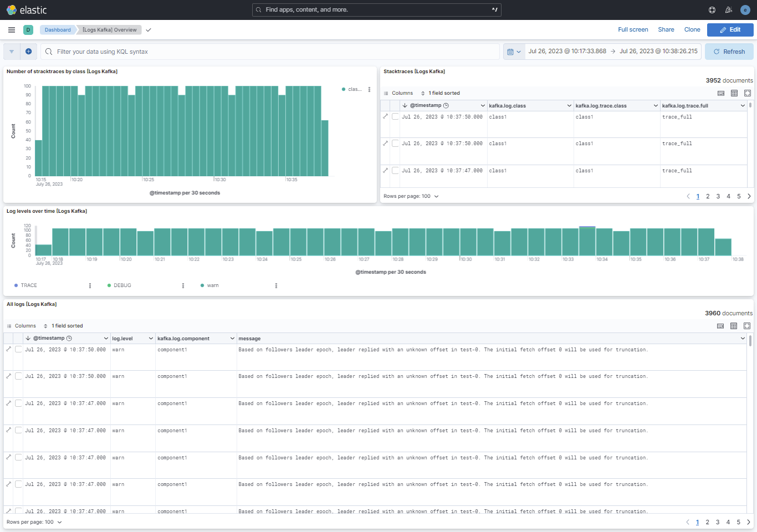This screenshot has height=532, width=757.
Task: Open legend options next to the clas... series
Action: pyautogui.click(x=370, y=89)
